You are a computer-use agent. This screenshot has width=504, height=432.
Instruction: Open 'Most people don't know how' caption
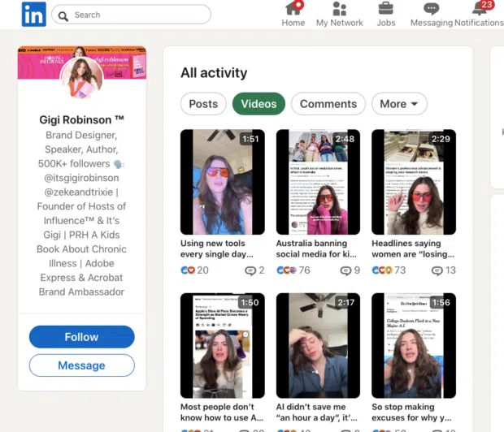coord(222,412)
